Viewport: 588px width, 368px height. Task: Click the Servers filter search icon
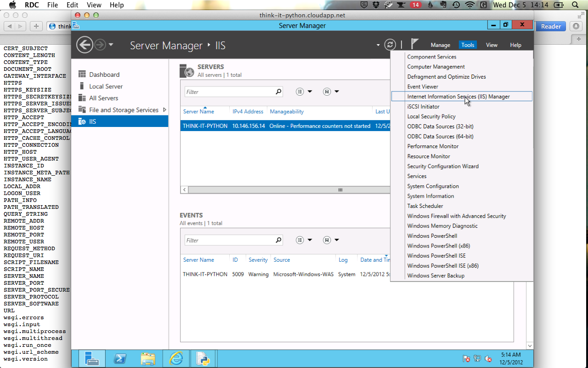pos(278,92)
